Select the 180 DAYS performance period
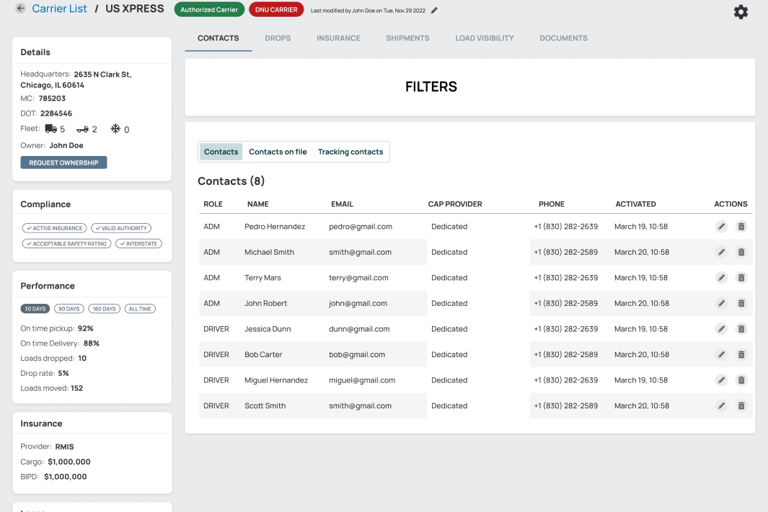The image size is (768, 512). (104, 309)
